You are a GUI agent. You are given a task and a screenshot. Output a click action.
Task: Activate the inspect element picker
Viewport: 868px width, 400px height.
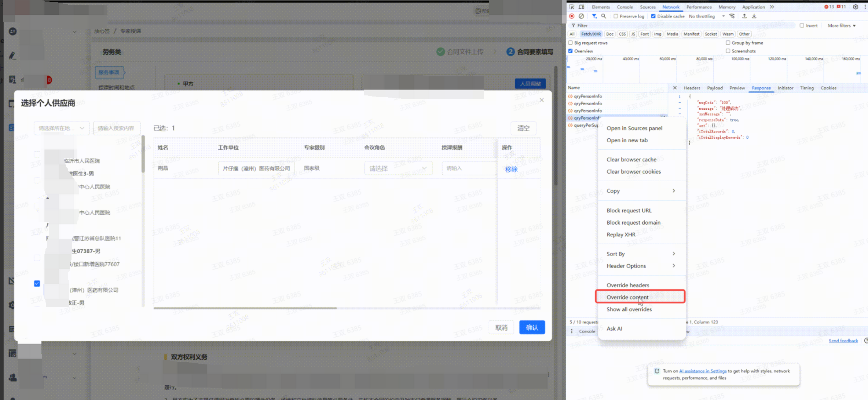[572, 7]
